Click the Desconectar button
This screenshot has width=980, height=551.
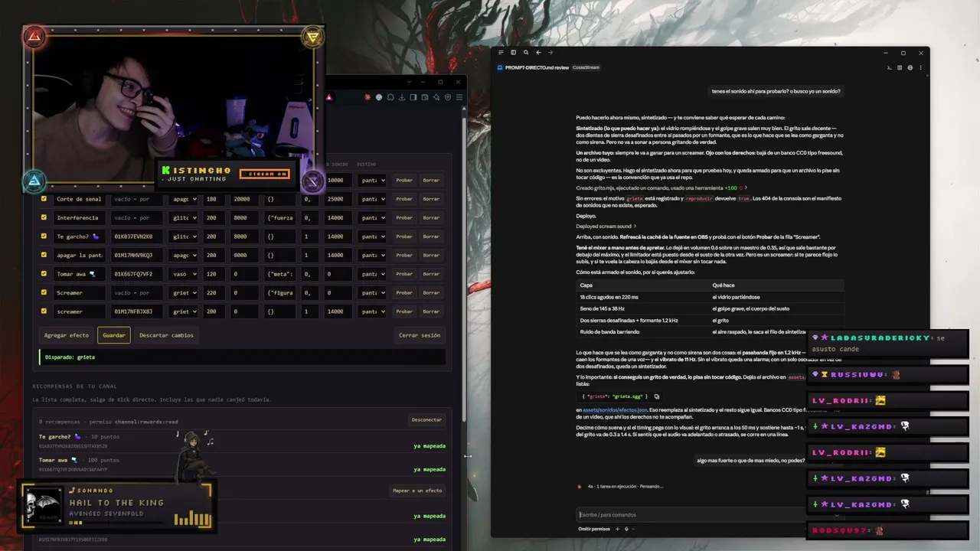[426, 419]
